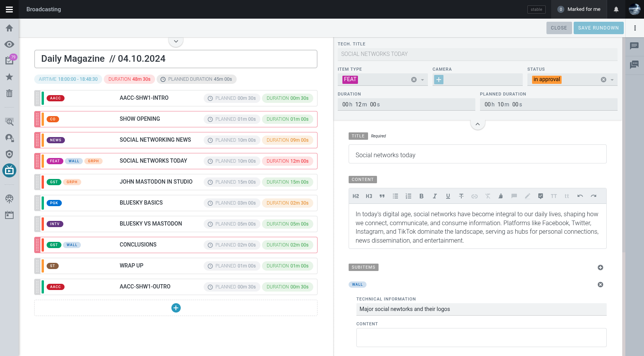644x356 pixels.
Task: Open the three-dot more options menu
Action: pos(635,28)
